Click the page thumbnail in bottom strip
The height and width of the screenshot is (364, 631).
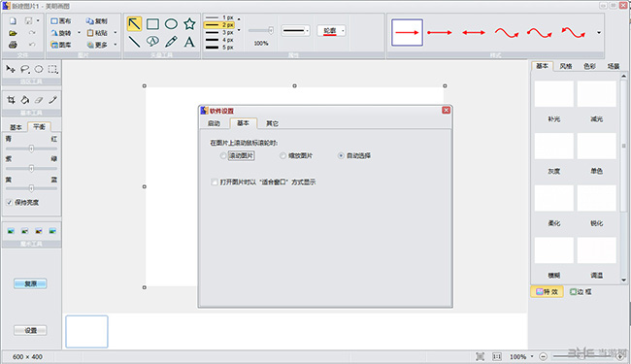87,331
